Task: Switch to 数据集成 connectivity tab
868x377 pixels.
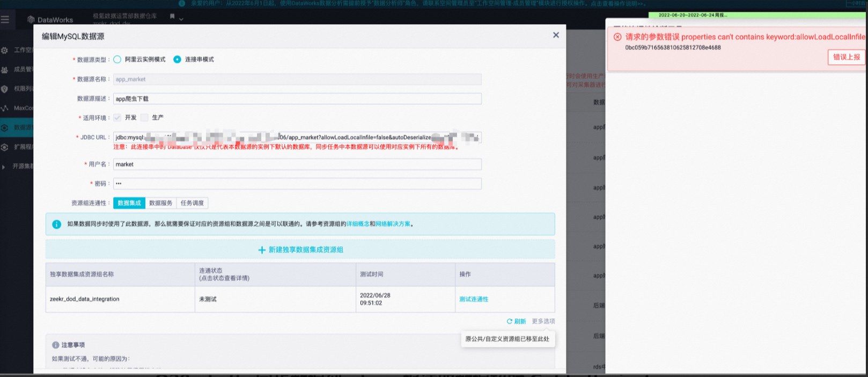Action: tap(129, 203)
